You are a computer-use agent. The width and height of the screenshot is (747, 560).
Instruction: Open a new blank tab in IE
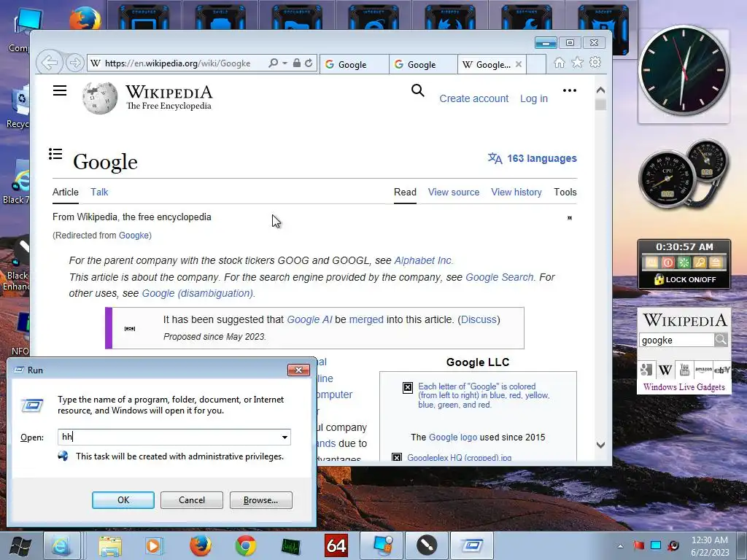click(536, 64)
